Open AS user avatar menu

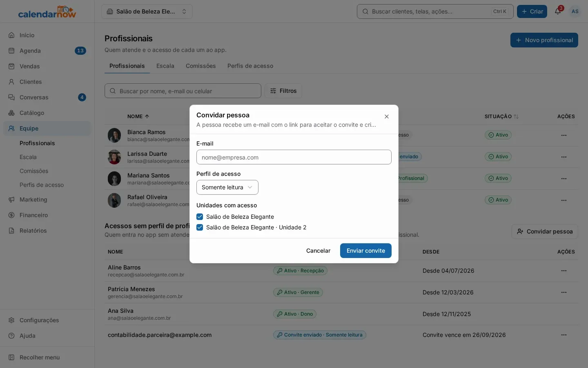(575, 11)
